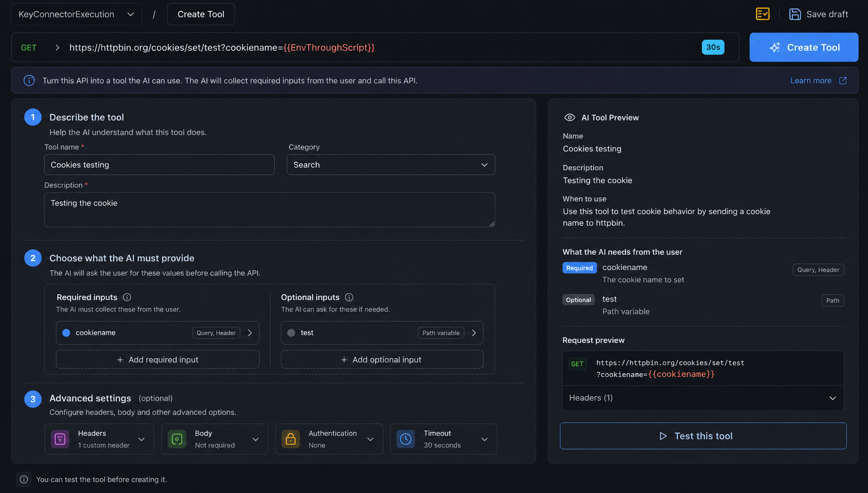Image resolution: width=868 pixels, height=493 pixels.
Task: Click the info icon in the banner
Action: (x=29, y=80)
